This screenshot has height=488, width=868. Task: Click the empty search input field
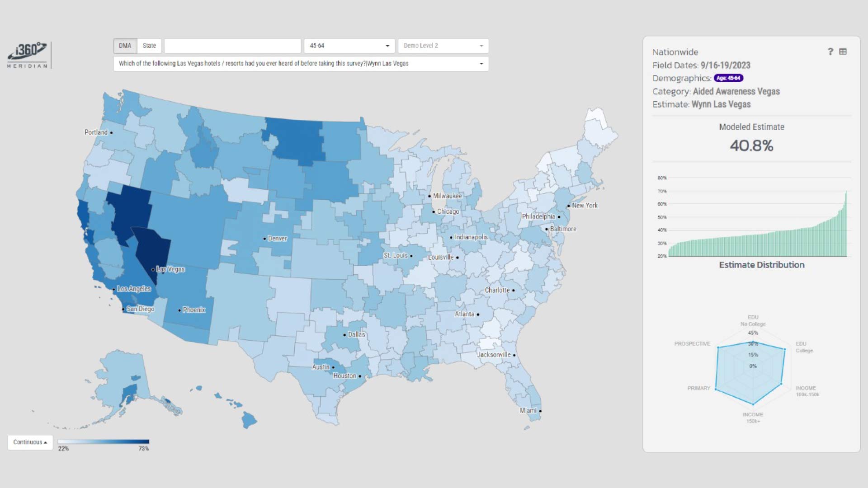point(232,46)
